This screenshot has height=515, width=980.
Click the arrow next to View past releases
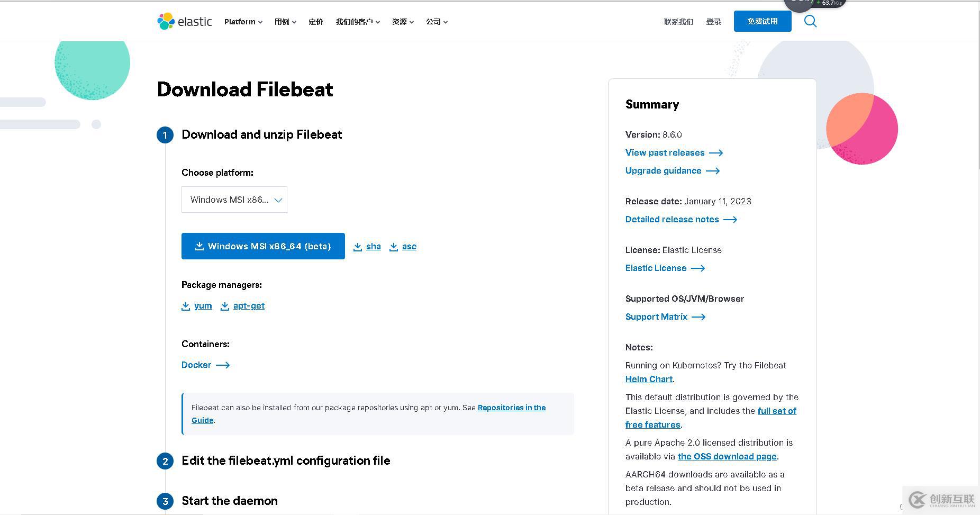click(x=716, y=153)
